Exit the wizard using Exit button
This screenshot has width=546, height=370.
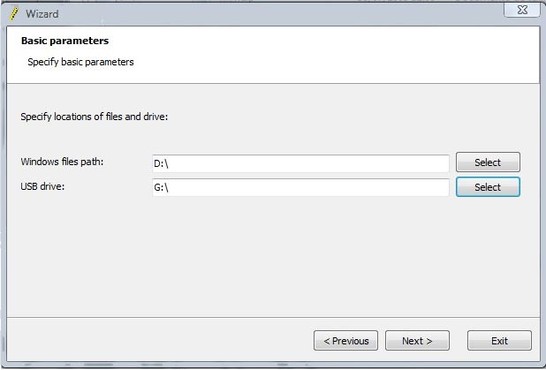[499, 340]
